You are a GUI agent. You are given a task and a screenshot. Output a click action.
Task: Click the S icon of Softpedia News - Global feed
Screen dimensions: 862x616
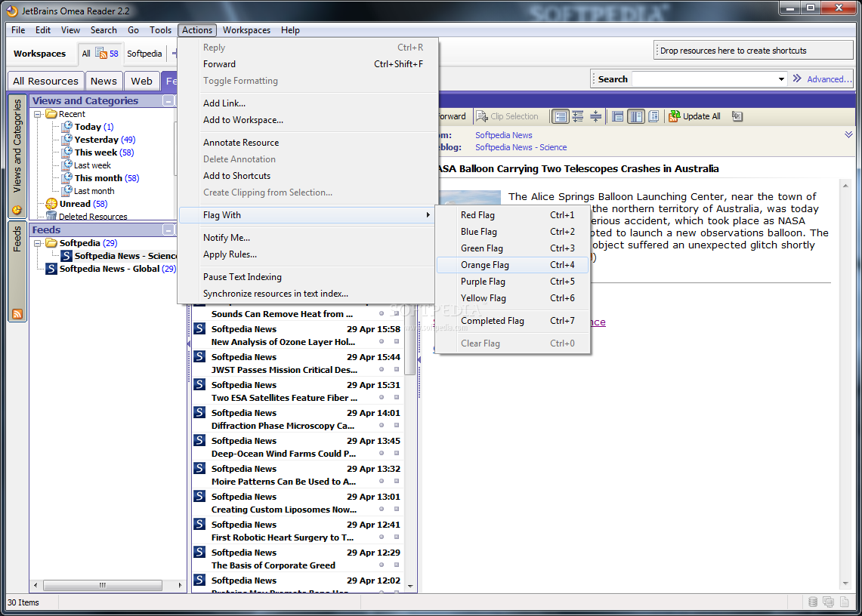pyautogui.click(x=51, y=269)
